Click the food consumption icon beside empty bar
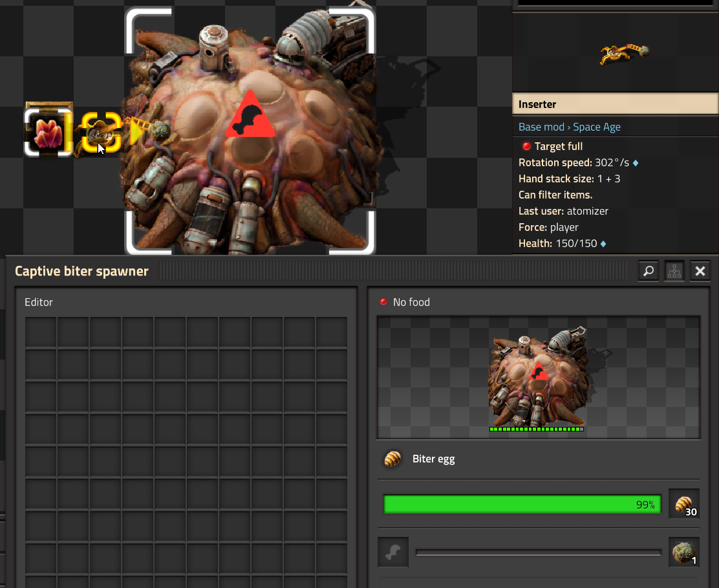 tap(393, 552)
